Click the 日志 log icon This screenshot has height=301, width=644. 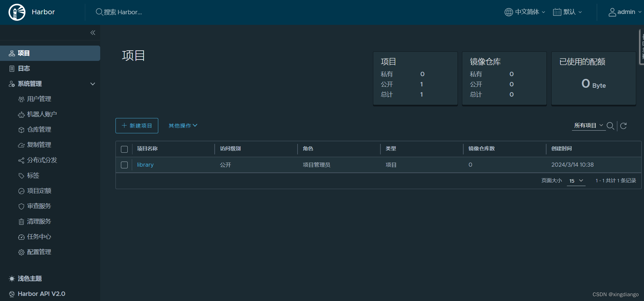click(x=12, y=69)
